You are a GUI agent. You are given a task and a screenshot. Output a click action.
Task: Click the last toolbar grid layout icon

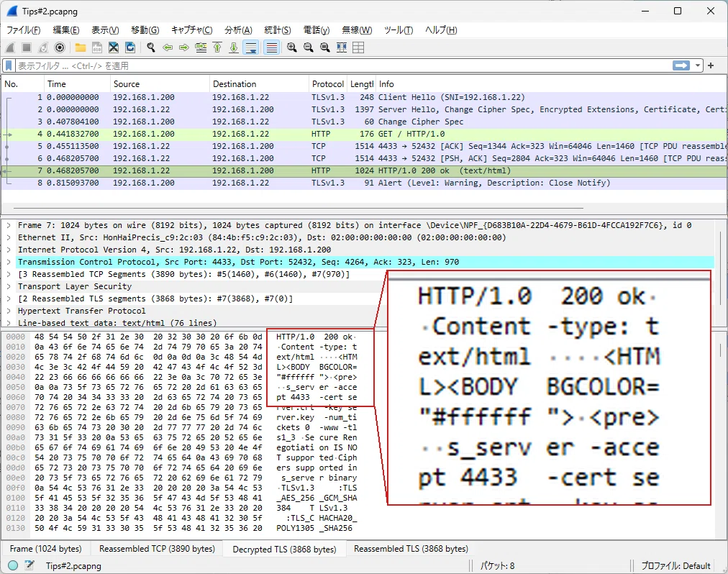pos(358,47)
